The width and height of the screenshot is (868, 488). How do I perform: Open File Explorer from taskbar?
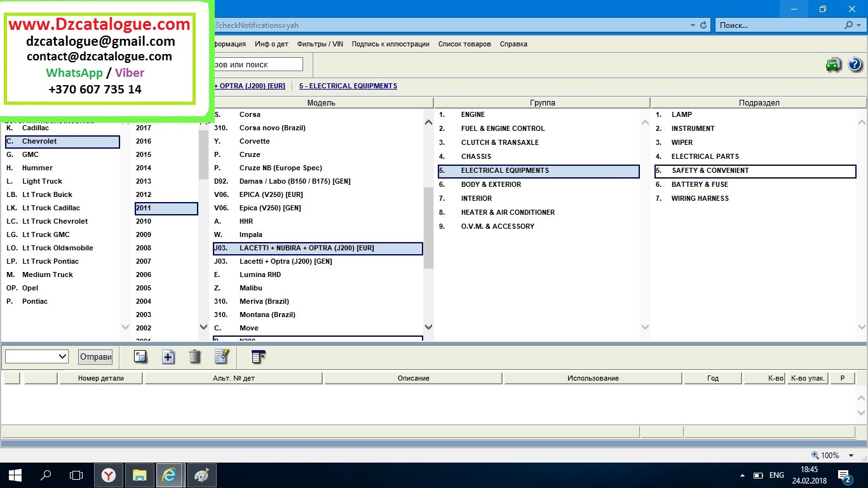pos(139,475)
